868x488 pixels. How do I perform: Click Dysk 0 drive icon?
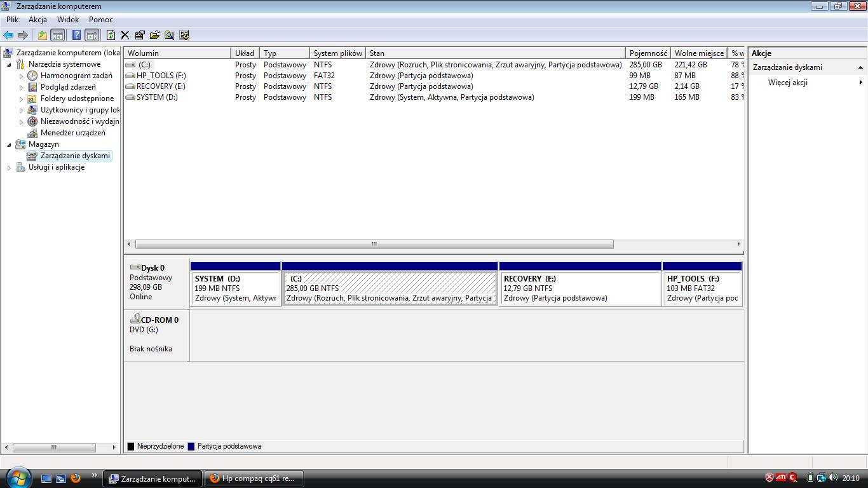coord(135,268)
